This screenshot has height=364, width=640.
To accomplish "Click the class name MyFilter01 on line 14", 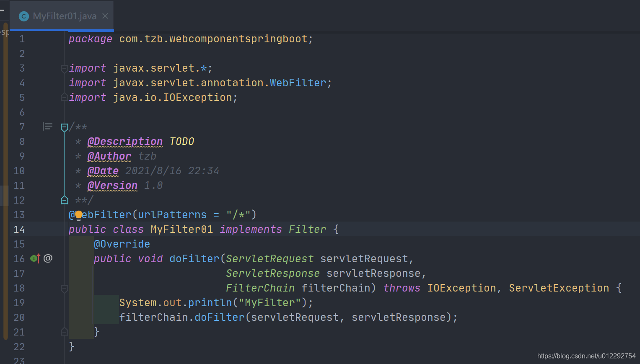I will (x=182, y=230).
